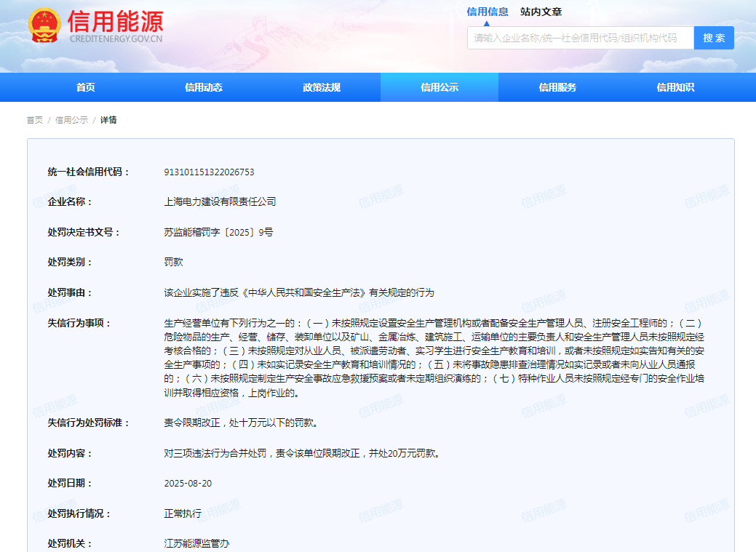The height and width of the screenshot is (552, 756).
Task: Go to 首页 via the breadcrumb
Action: (x=35, y=120)
